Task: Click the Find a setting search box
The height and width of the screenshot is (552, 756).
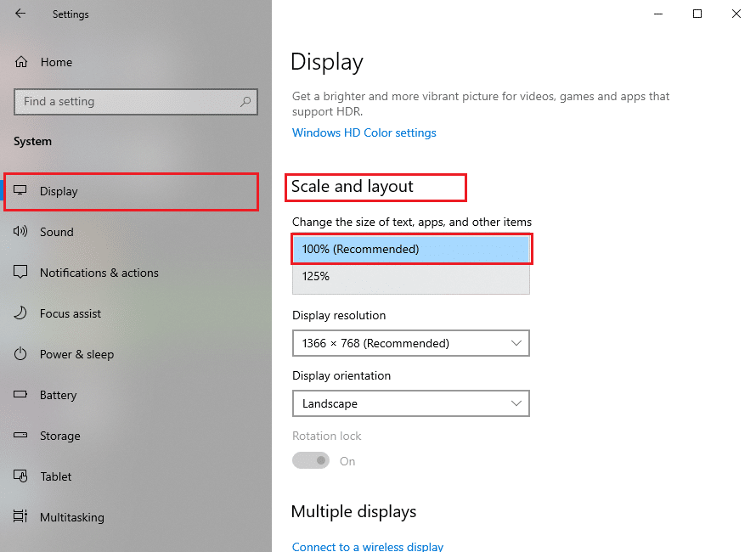Action: 127,102
